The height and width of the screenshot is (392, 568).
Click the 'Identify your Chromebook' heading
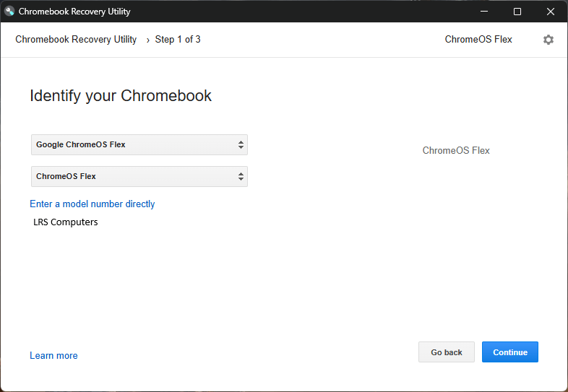click(121, 96)
